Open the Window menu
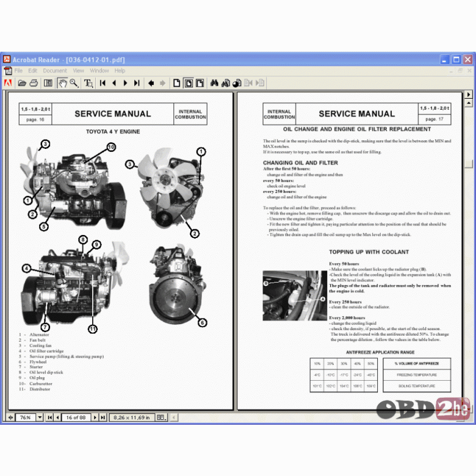This screenshot has height=476, width=476. pos(99,71)
